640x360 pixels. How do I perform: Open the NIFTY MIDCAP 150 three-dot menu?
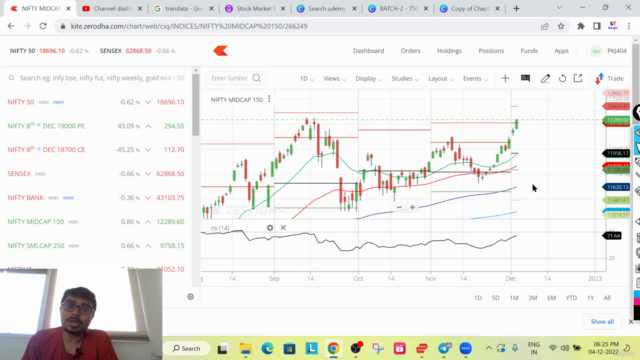click(x=269, y=99)
